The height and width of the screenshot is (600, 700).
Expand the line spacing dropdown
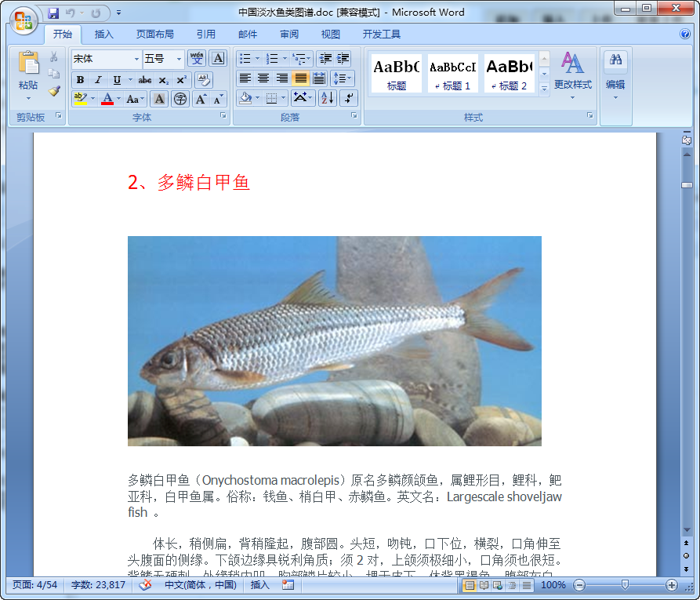click(x=342, y=78)
